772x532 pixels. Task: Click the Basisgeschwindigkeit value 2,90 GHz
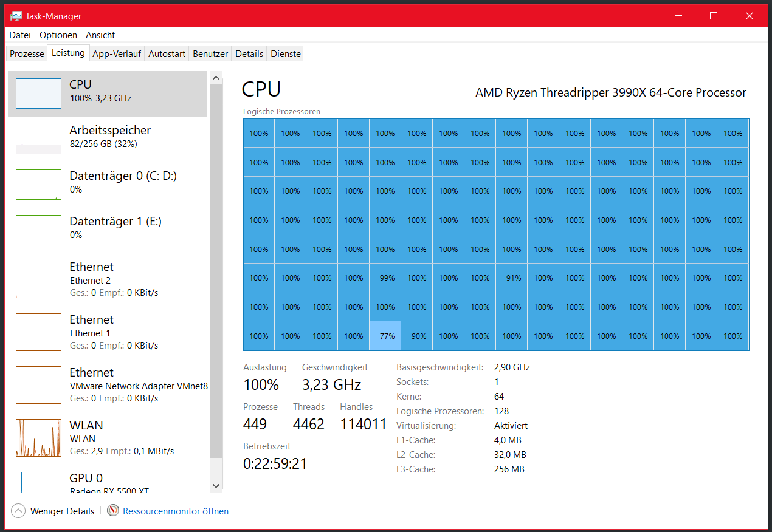tap(512, 367)
